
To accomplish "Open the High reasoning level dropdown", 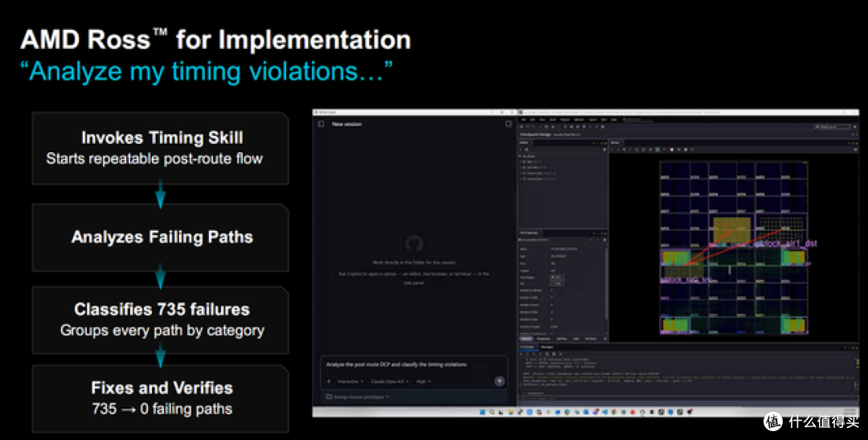I will point(423,381).
